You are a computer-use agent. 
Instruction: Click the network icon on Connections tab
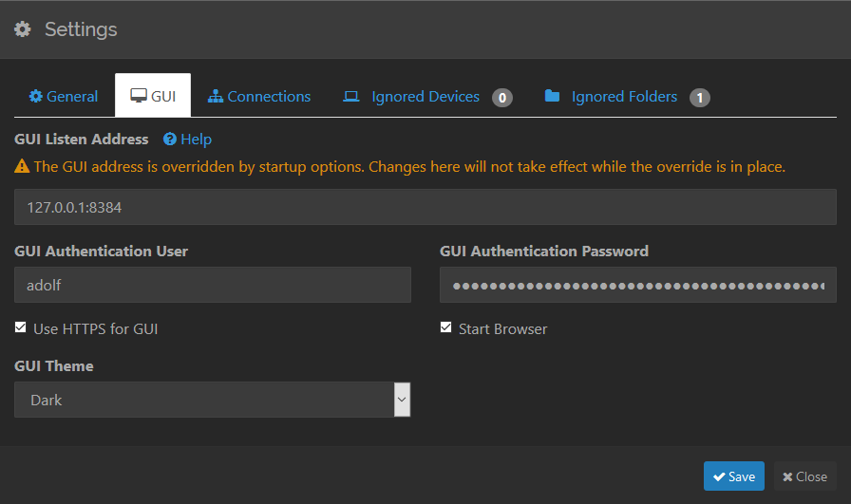(x=216, y=96)
